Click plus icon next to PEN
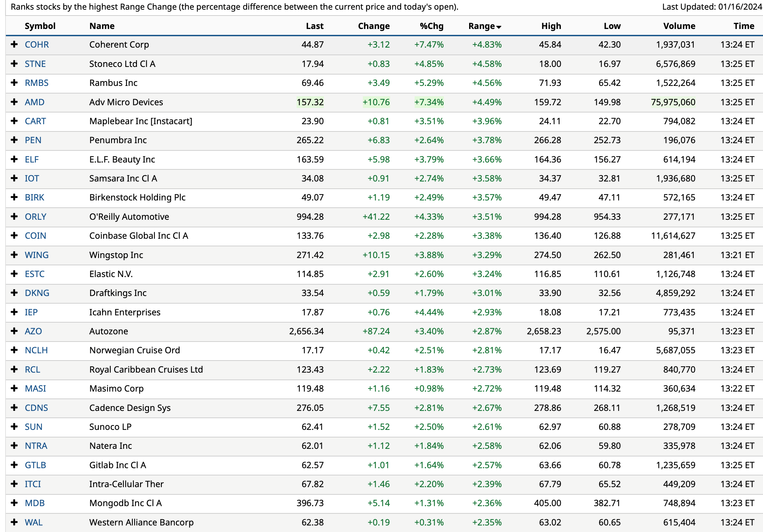 pyautogui.click(x=14, y=140)
